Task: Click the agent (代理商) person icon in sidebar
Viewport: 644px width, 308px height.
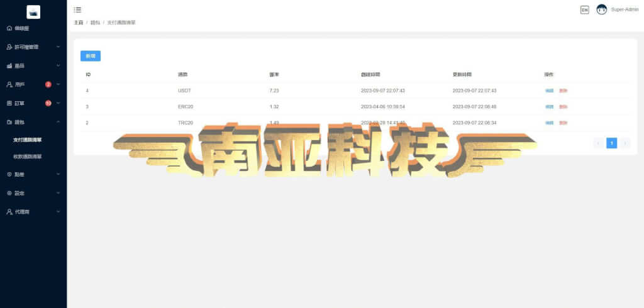Action: 9,211
